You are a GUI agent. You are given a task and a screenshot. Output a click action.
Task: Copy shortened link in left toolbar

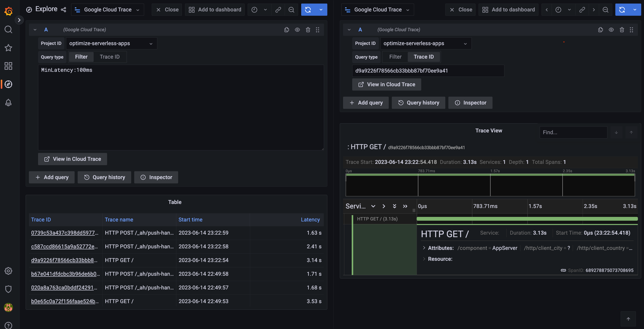(x=278, y=10)
